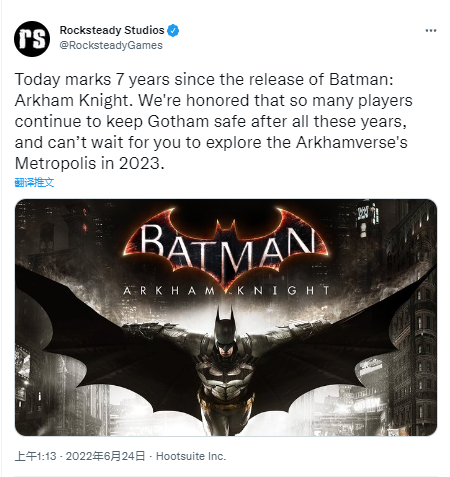
Task: Open the Batman Arkham Knight image
Action: (226, 317)
